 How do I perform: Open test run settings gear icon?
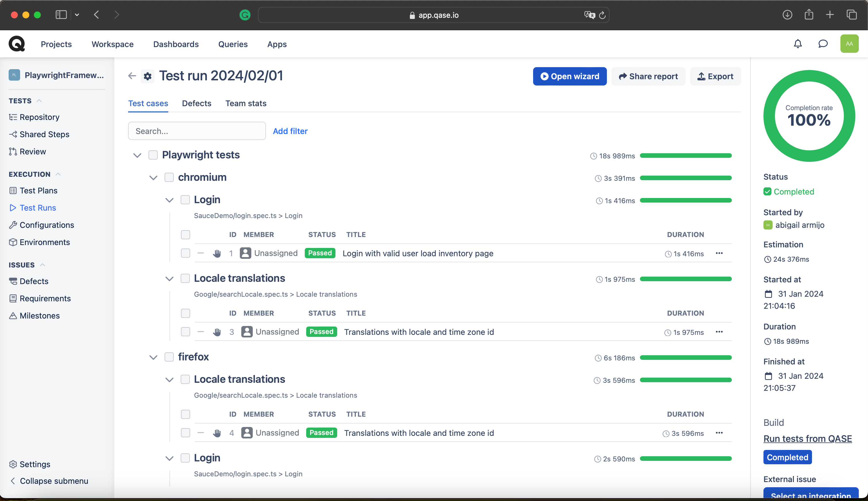(148, 76)
